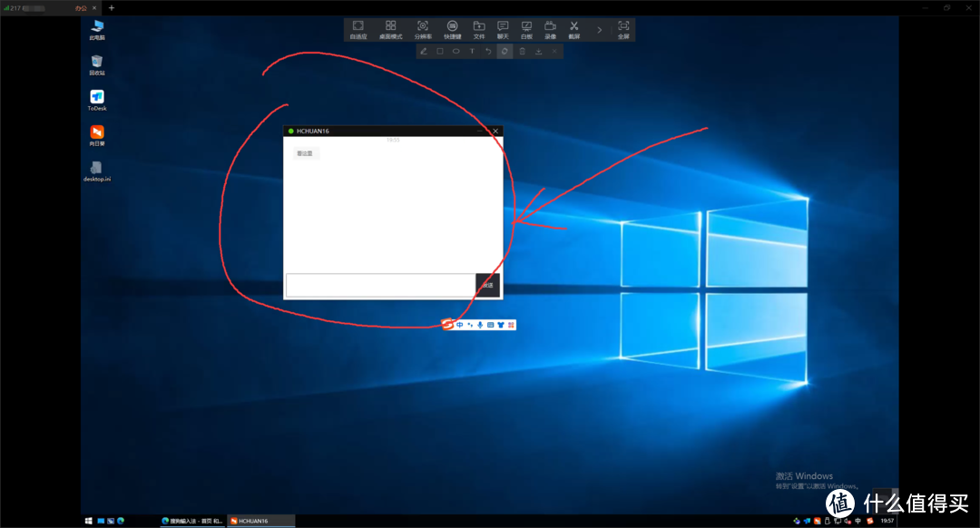Open the 分辨率 resolution menu

pos(423,29)
